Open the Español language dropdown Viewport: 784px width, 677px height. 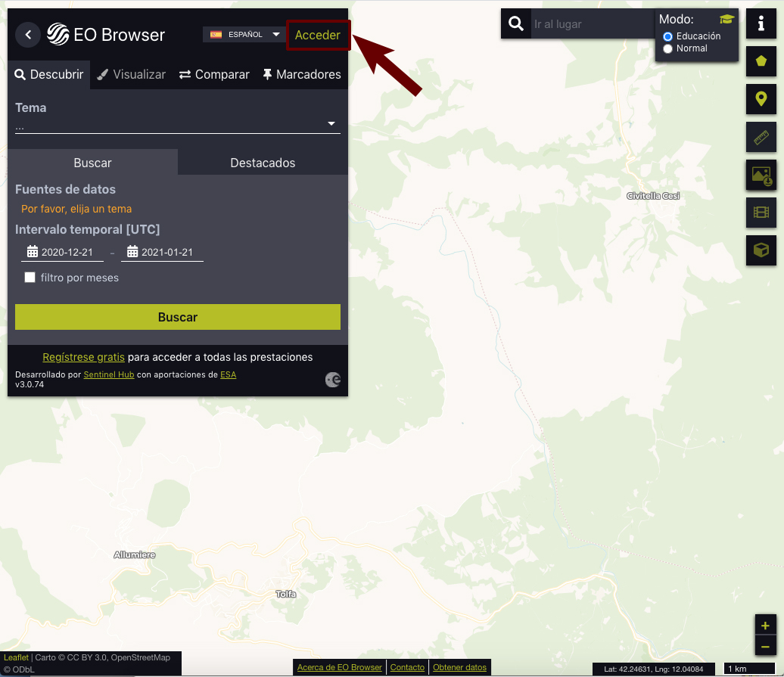(244, 35)
